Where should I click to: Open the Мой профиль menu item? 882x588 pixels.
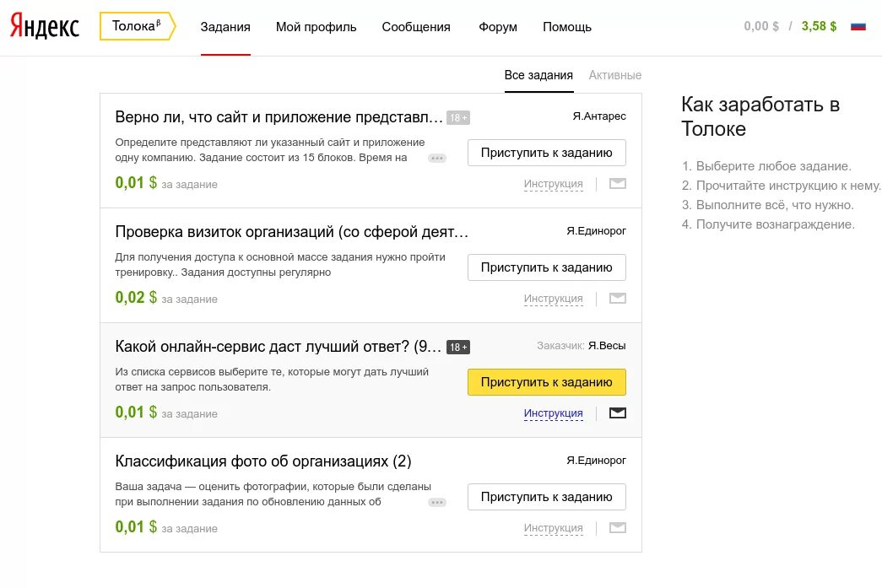[316, 27]
